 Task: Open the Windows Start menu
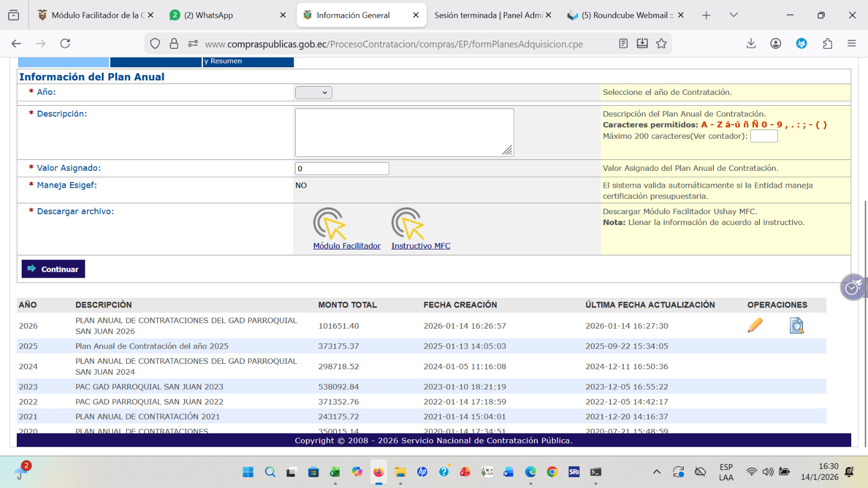(x=248, y=472)
